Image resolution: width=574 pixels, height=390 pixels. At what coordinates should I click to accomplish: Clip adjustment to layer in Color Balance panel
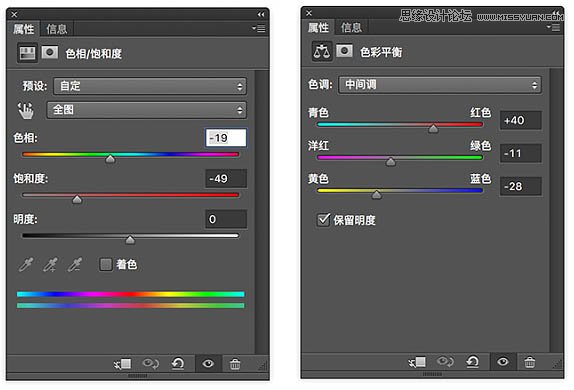pos(417,362)
